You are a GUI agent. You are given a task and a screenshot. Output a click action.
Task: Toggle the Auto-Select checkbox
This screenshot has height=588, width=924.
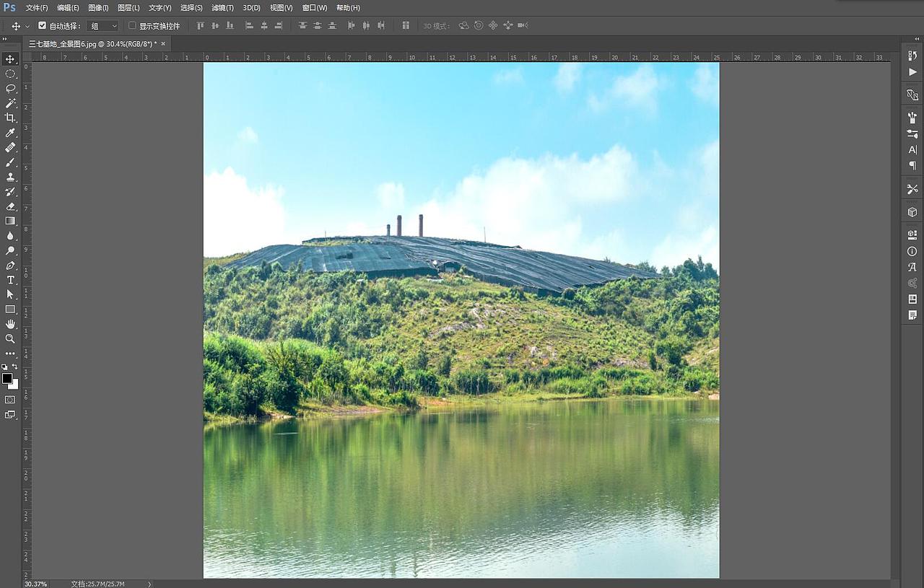(x=42, y=25)
